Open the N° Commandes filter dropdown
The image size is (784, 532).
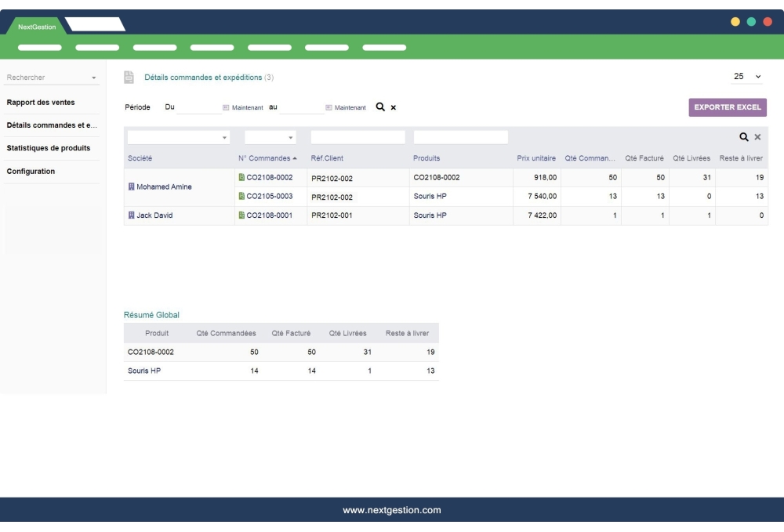pyautogui.click(x=291, y=138)
